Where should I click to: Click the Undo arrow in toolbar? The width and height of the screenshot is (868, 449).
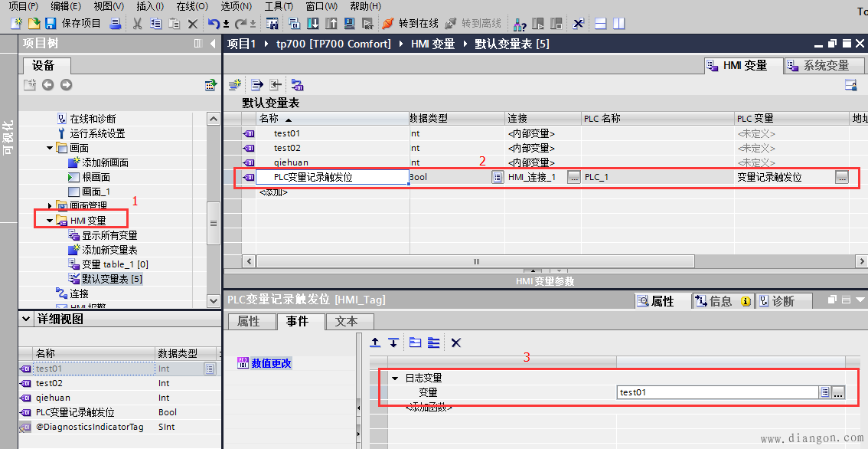(x=215, y=23)
